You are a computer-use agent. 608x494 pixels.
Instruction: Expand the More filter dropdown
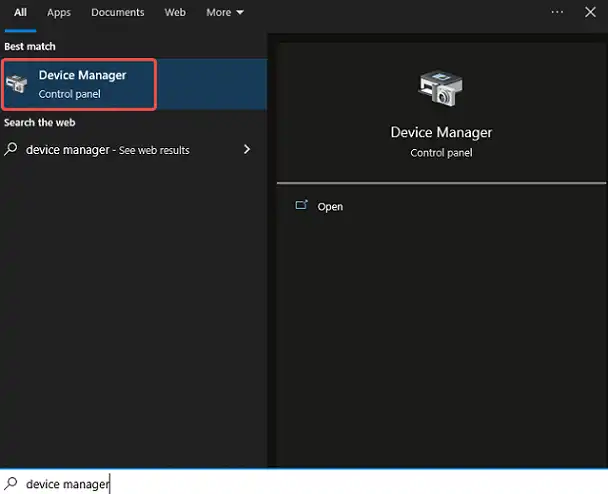[x=225, y=12]
